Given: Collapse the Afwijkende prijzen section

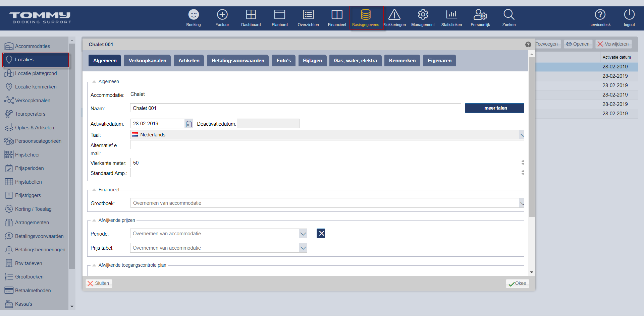Looking at the screenshot, I should [94, 220].
